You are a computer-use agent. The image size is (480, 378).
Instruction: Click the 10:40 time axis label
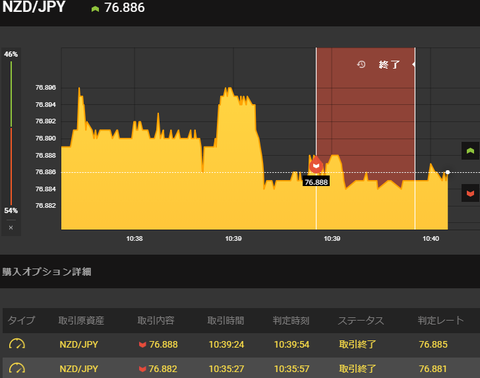coord(431,238)
